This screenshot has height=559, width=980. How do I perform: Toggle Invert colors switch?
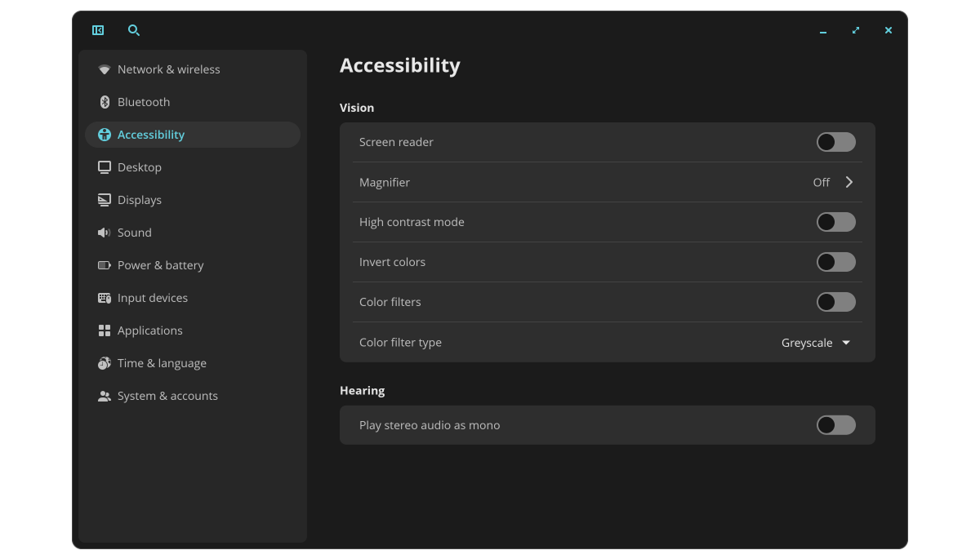[x=835, y=262]
